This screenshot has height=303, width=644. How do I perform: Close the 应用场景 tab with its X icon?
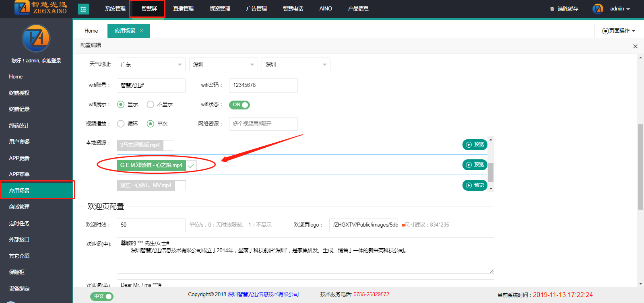point(141,31)
